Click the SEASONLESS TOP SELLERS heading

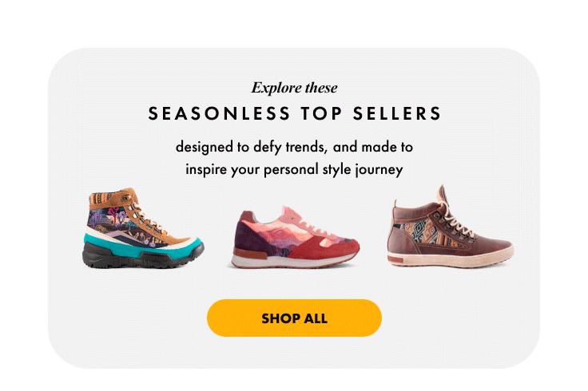[294, 113]
